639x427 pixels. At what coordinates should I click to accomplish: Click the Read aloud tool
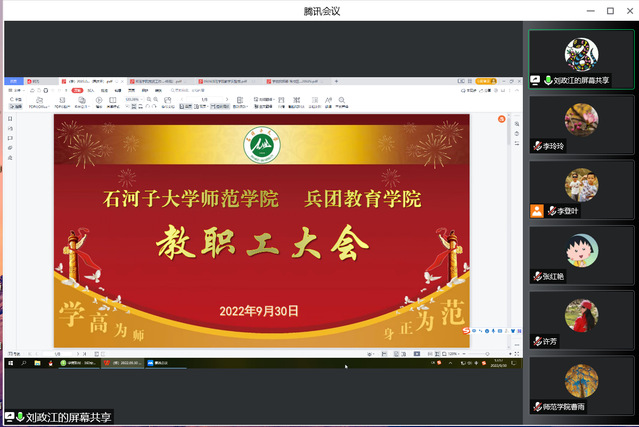click(328, 102)
